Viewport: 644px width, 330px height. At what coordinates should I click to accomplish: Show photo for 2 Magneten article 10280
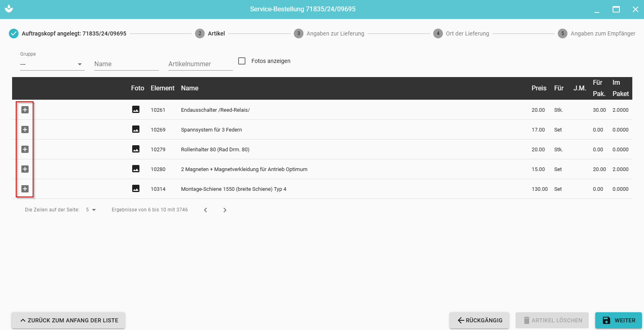(136, 169)
